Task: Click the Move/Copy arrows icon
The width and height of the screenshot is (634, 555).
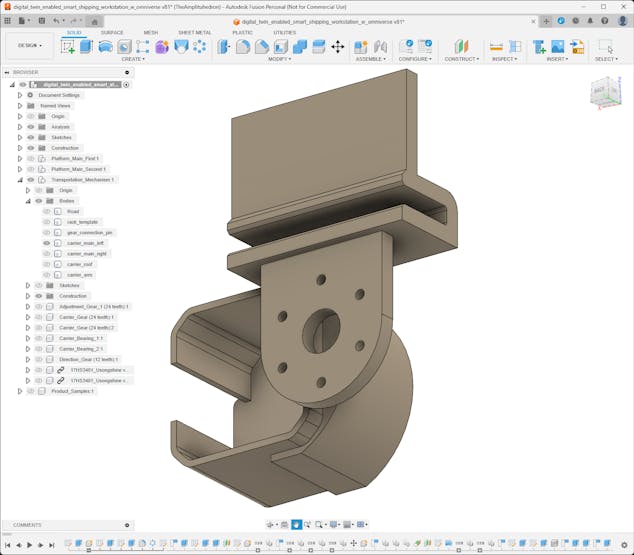Action: point(337,46)
